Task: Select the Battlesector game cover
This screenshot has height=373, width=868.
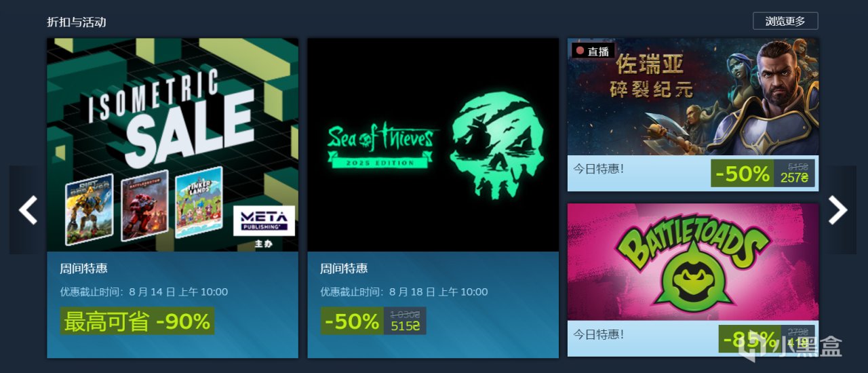Action: [x=145, y=205]
